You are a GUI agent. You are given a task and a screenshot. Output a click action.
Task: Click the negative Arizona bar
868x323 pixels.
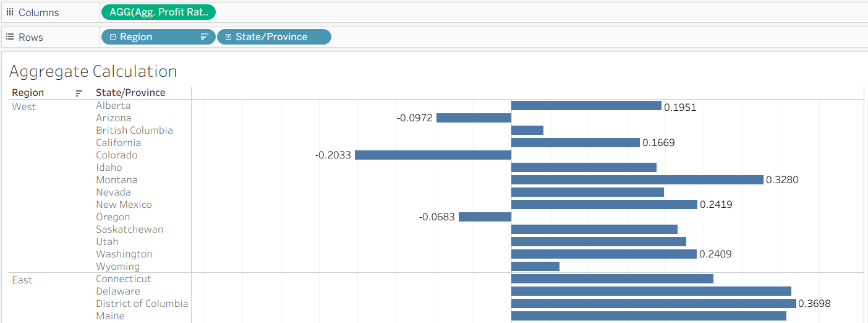(x=474, y=118)
